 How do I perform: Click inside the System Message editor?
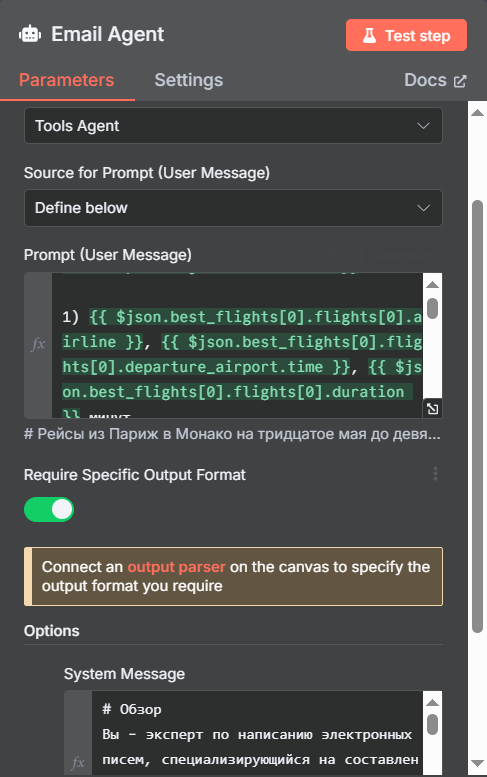[x=257, y=733]
